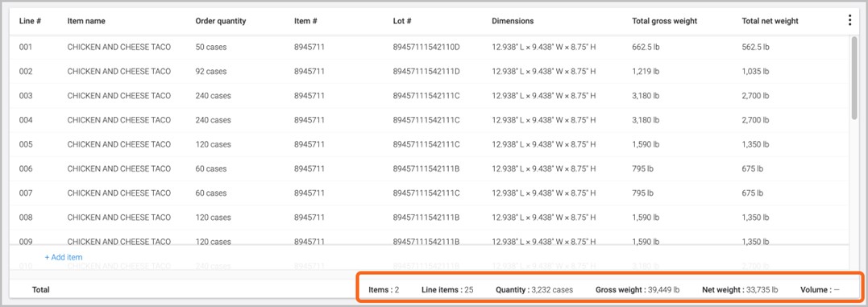Click the Total gross weight column header
The width and height of the screenshot is (868, 307).
pyautogui.click(x=664, y=21)
